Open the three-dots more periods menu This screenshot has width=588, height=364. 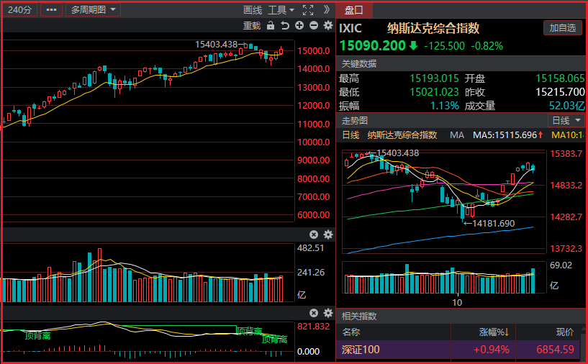[x=51, y=10]
